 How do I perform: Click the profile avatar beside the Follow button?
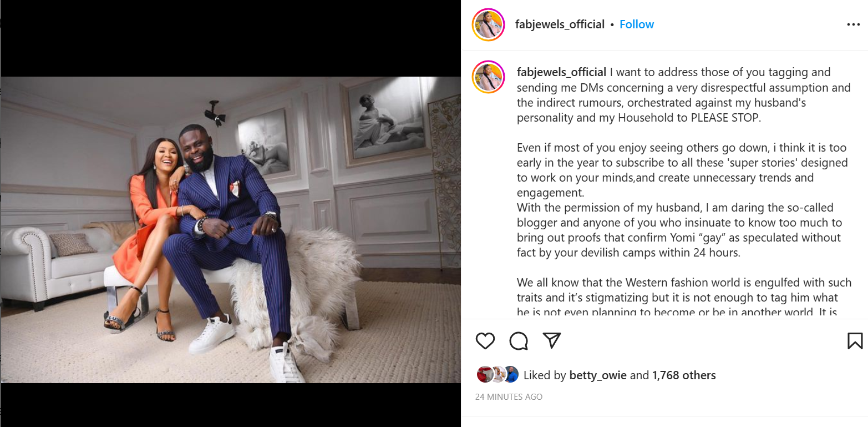pos(488,25)
